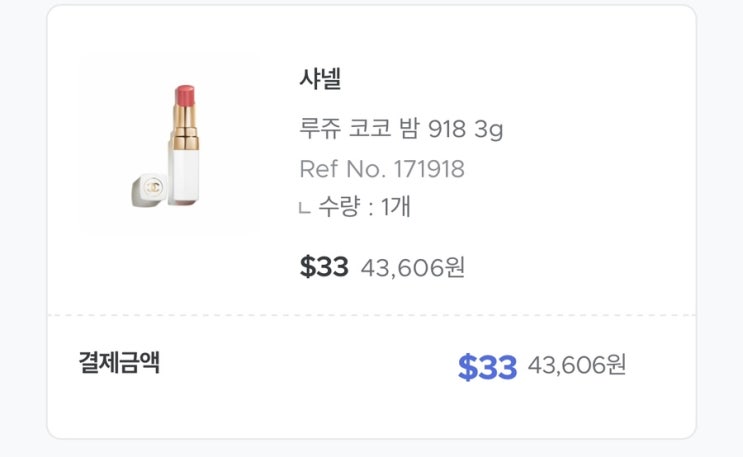Click the black $33 item price
Screen dimensions: 743x457
(x=324, y=267)
